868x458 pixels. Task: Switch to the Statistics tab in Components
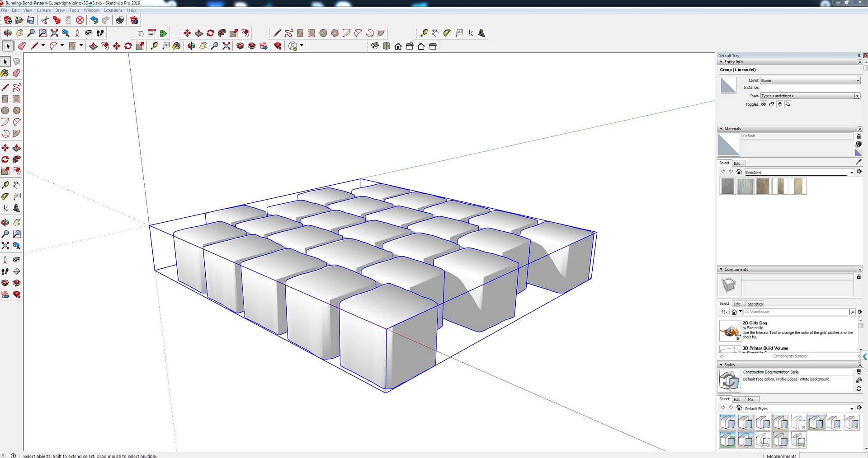point(755,304)
